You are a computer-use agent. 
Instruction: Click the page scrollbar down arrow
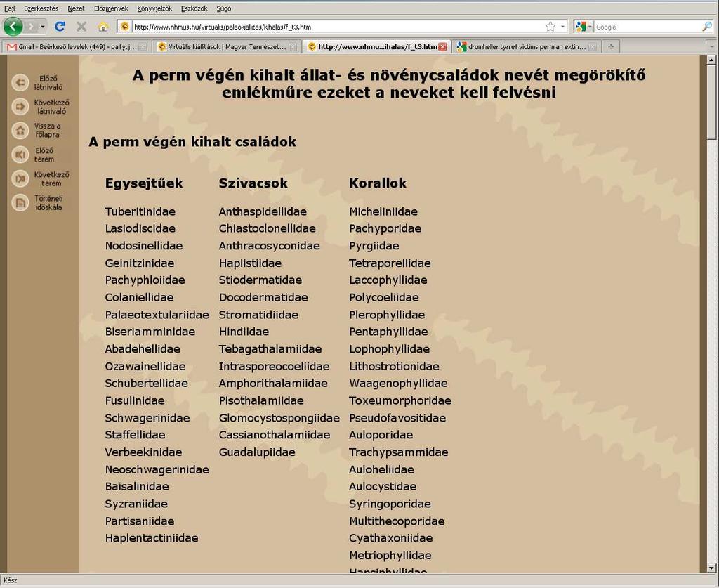(711, 568)
